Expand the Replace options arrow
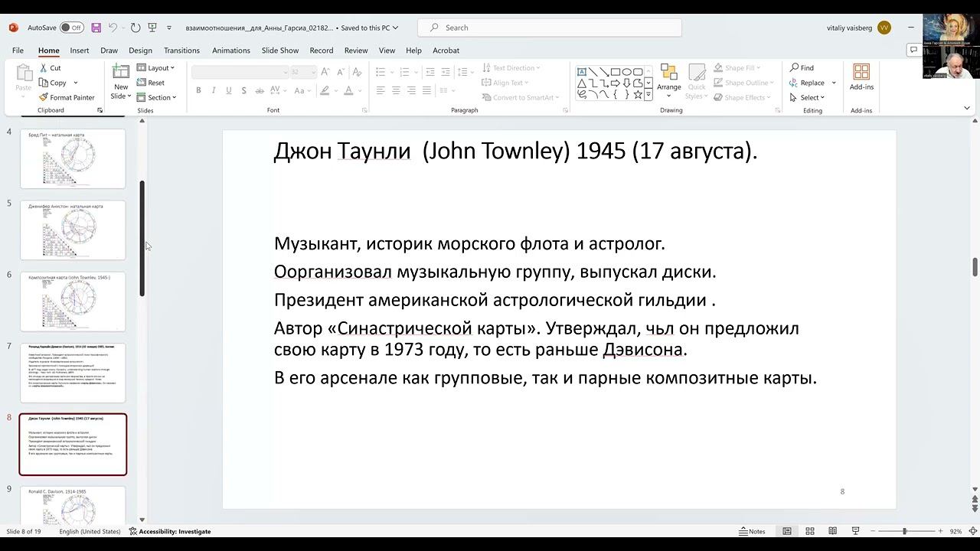Viewport: 980px width, 551px height. click(834, 83)
